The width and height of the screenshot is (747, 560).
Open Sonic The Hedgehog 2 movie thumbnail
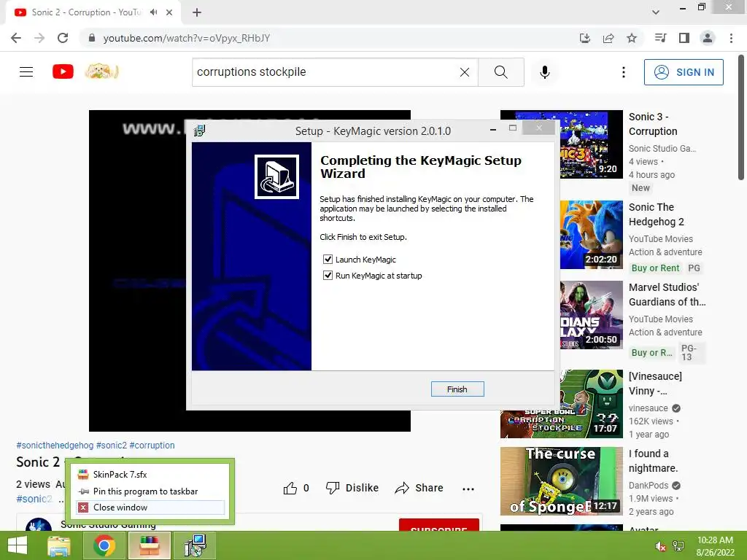591,235
